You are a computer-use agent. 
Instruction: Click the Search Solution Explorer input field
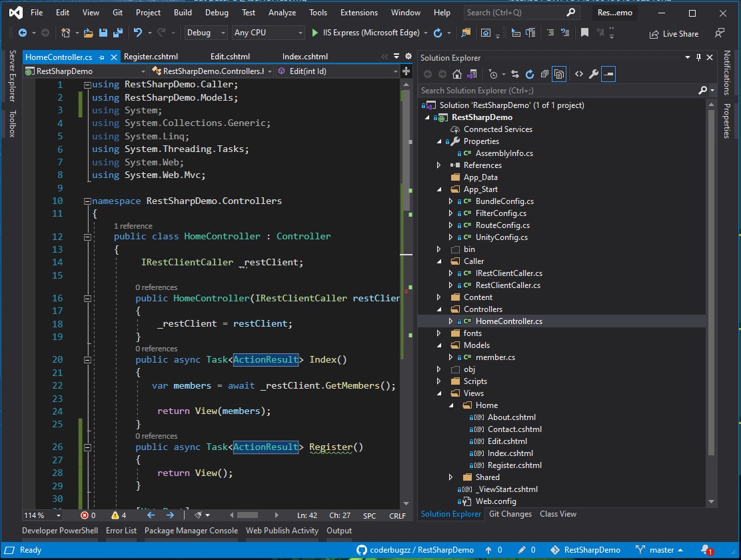[x=556, y=91]
